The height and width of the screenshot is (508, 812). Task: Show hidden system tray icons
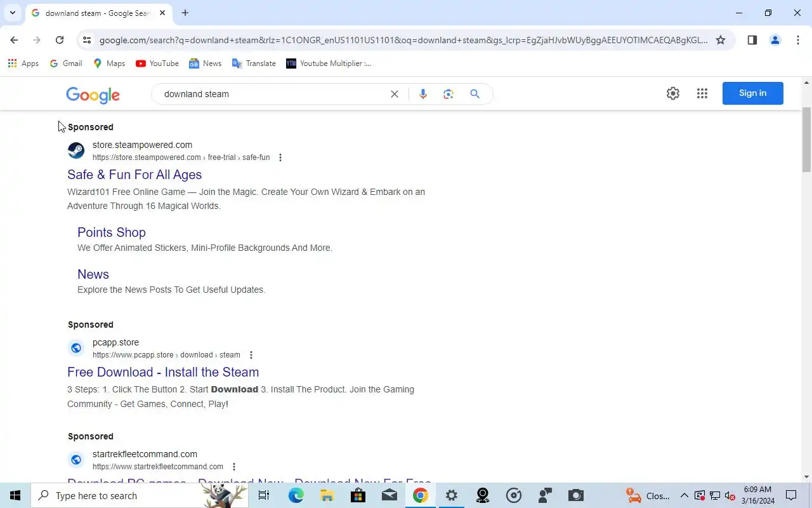[x=684, y=495]
